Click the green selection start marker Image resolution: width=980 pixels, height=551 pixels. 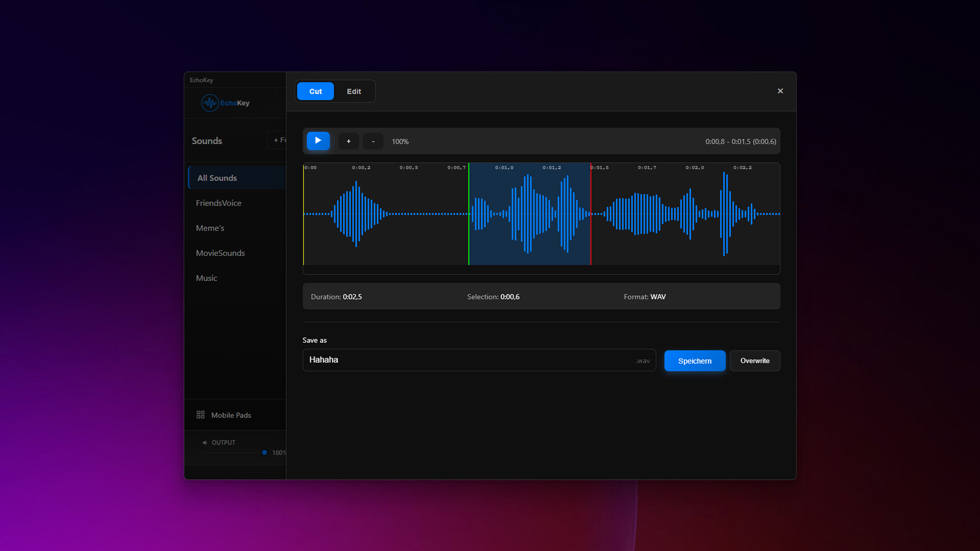point(469,214)
